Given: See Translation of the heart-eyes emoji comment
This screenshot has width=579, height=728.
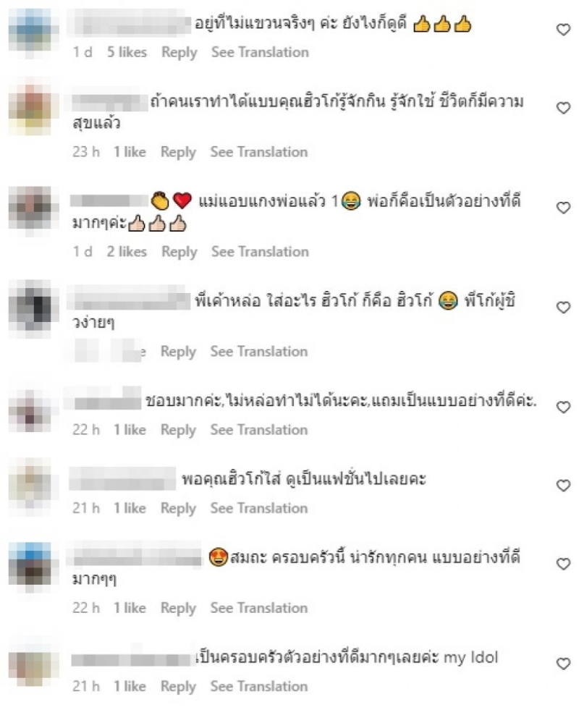Looking at the screenshot, I should pos(259,608).
